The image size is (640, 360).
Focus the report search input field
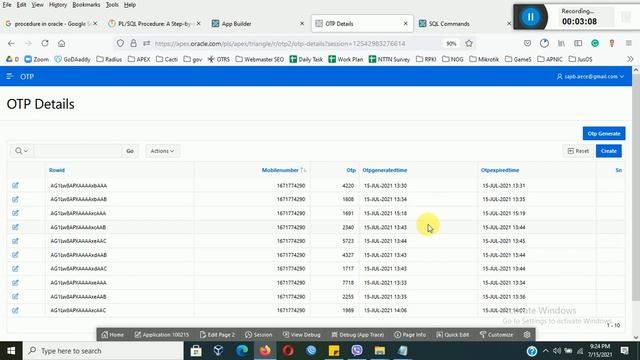pyautogui.click(x=78, y=151)
